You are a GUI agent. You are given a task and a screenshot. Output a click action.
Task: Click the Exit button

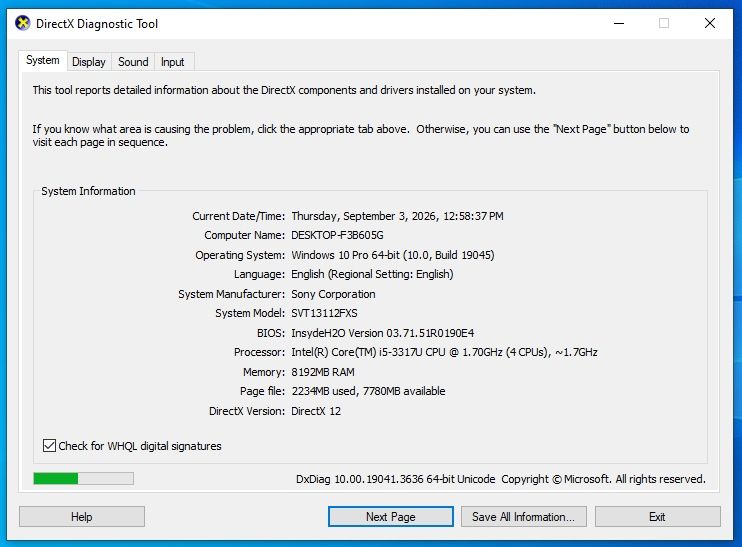657,517
